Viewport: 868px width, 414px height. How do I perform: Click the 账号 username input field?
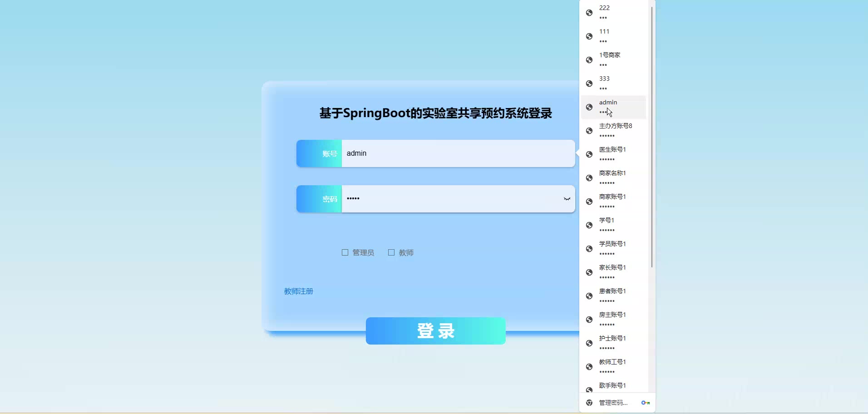[458, 153]
